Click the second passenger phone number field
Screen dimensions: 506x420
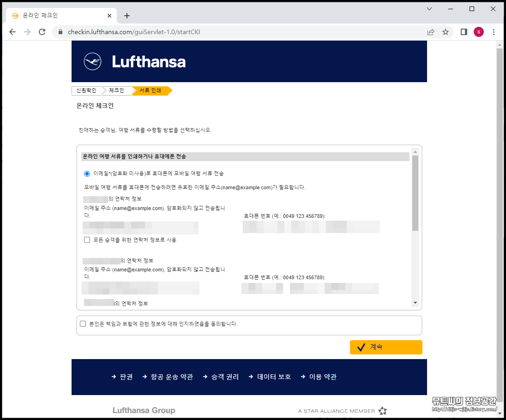310,288
